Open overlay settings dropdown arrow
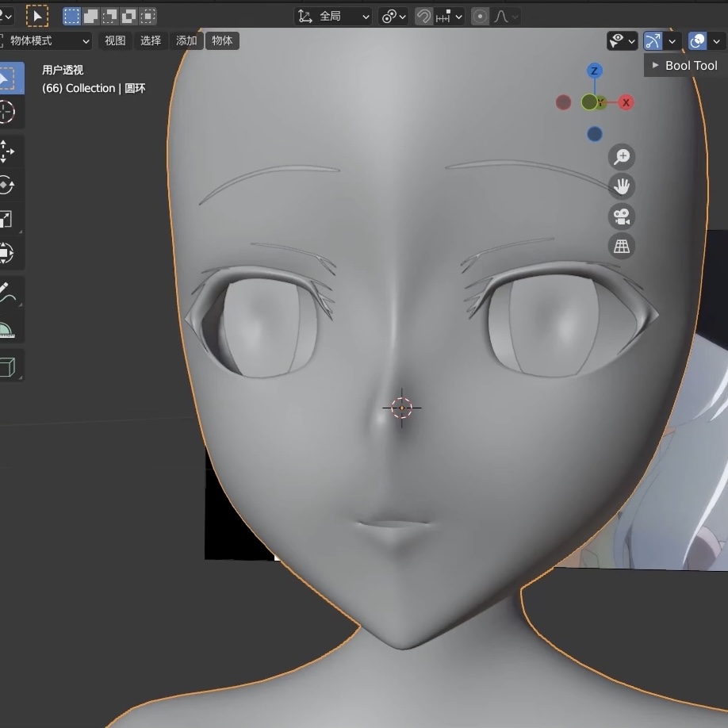Viewport: 728px width, 728px height. tap(717, 41)
